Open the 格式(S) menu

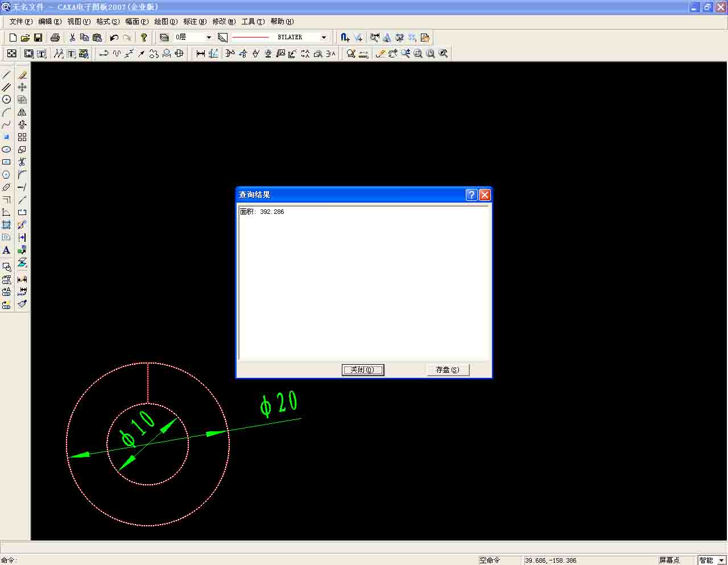pos(108,22)
